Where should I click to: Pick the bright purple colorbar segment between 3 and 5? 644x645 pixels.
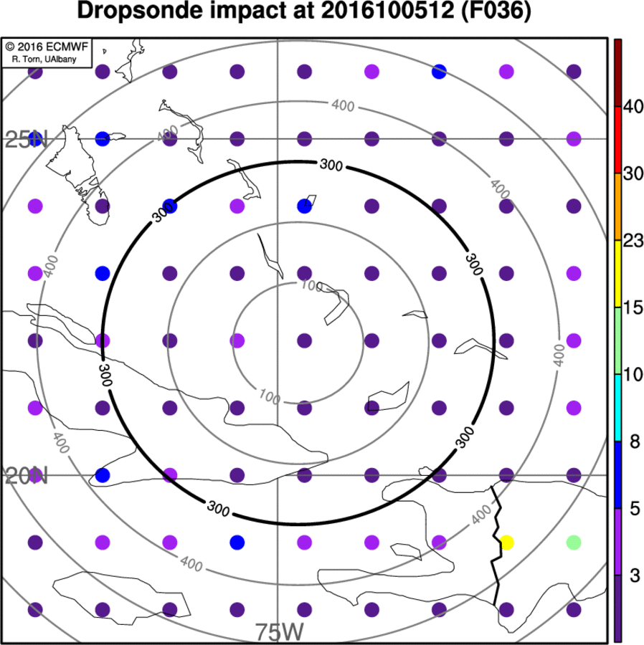point(618,542)
